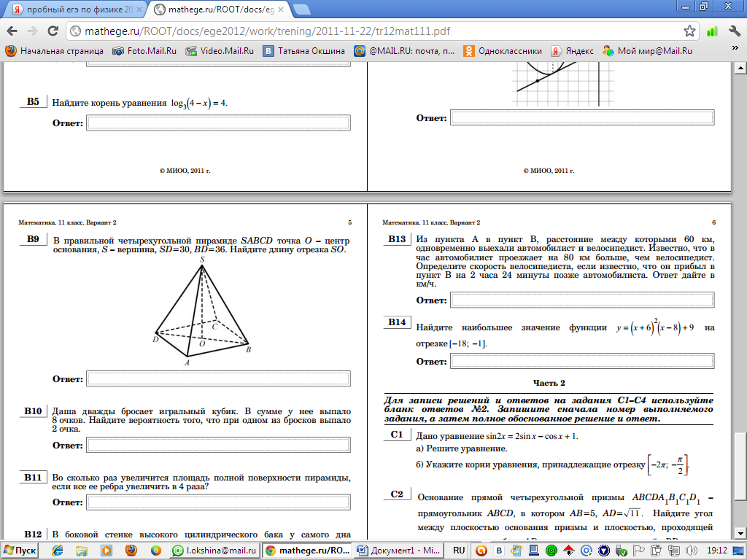Switch to l.okshina@mail.ru taskbar window

tap(214, 551)
